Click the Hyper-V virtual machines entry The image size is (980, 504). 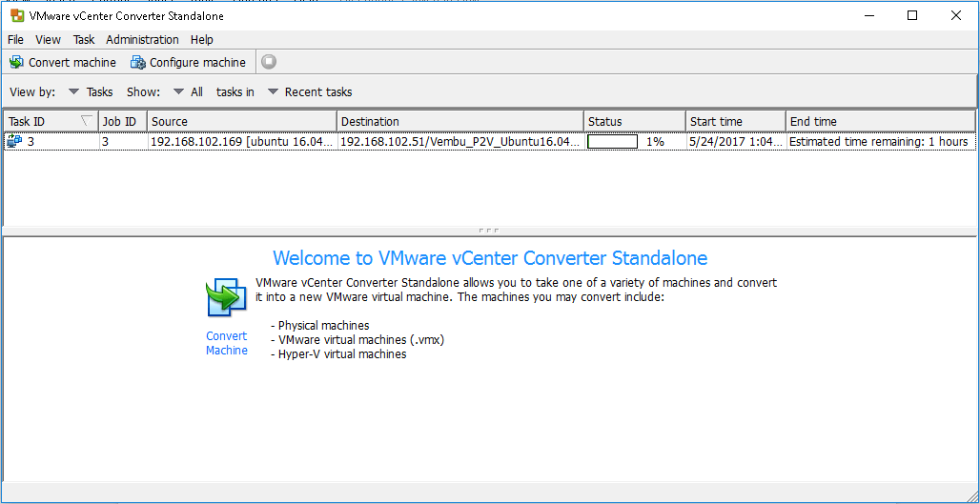tap(338, 354)
